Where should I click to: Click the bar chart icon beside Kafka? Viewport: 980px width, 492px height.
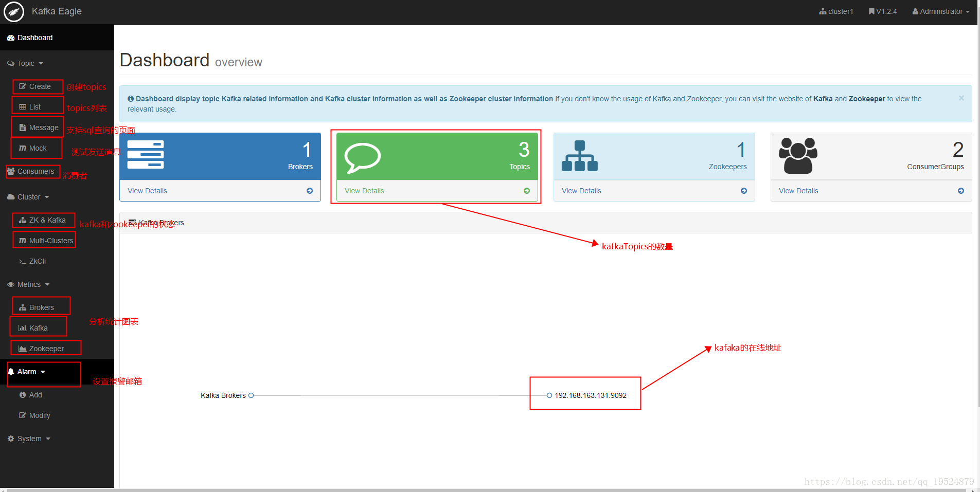[x=23, y=328]
